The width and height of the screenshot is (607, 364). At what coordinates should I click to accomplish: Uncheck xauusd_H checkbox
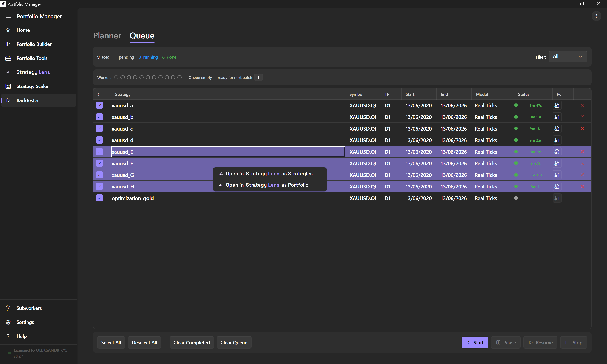99,186
